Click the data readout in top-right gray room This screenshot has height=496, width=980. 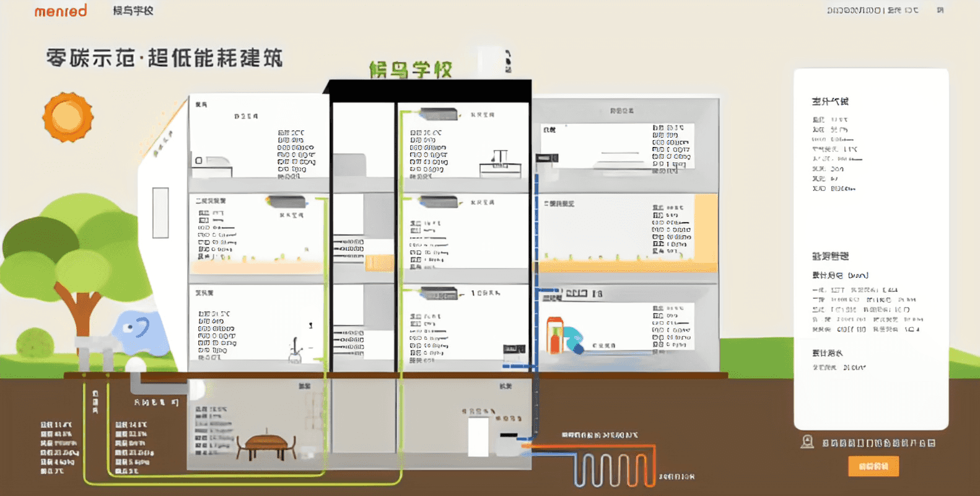[x=672, y=149]
